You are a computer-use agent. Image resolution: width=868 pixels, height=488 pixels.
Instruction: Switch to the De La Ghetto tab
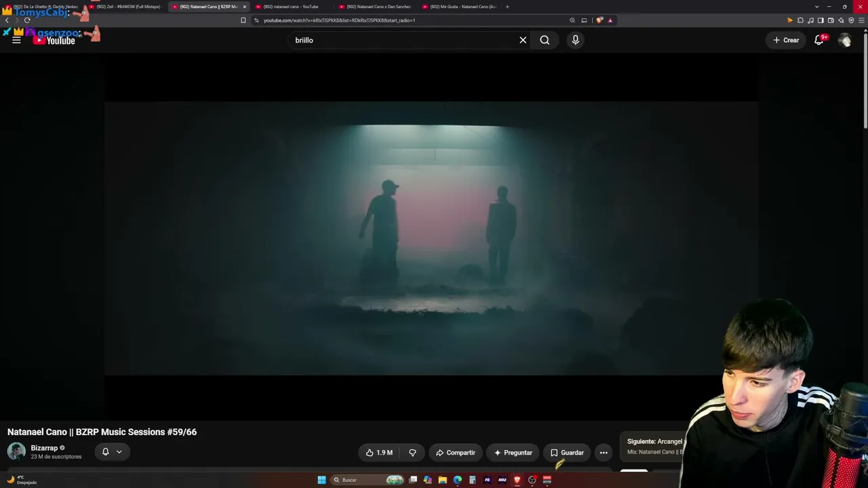44,7
